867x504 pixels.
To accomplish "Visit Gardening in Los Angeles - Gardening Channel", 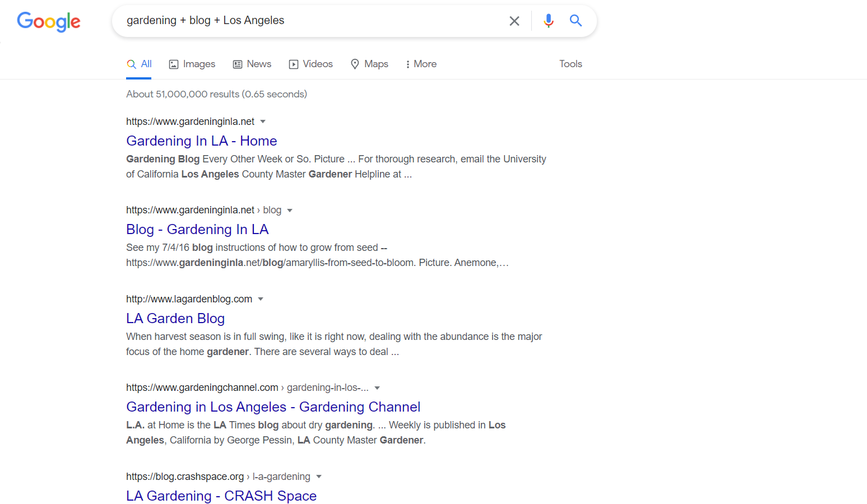I will click(x=273, y=407).
